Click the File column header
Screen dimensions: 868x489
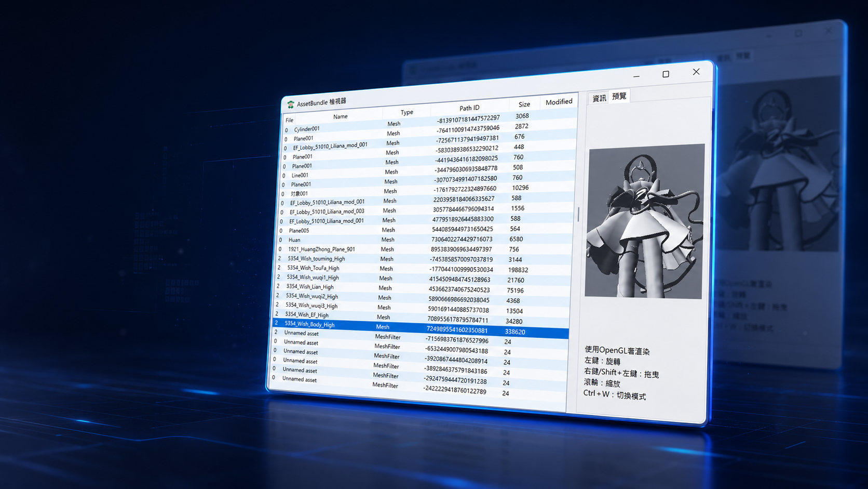[290, 120]
